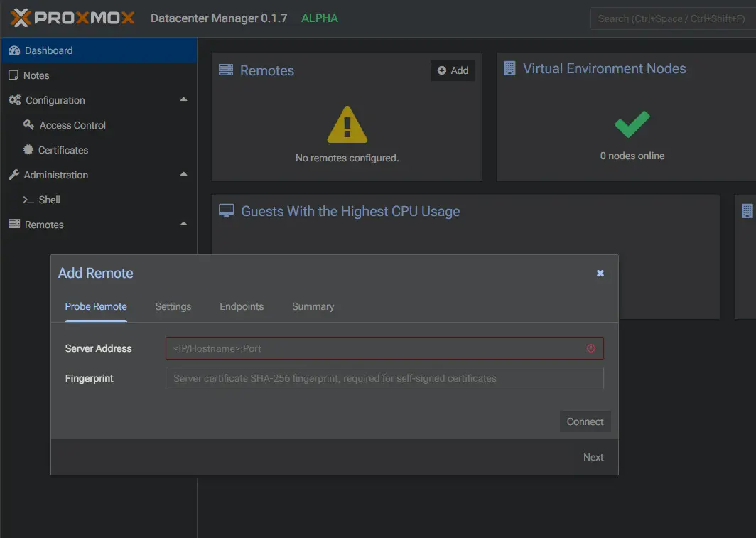
Task: Expand the Remotes sidebar section
Action: pyautogui.click(x=183, y=224)
